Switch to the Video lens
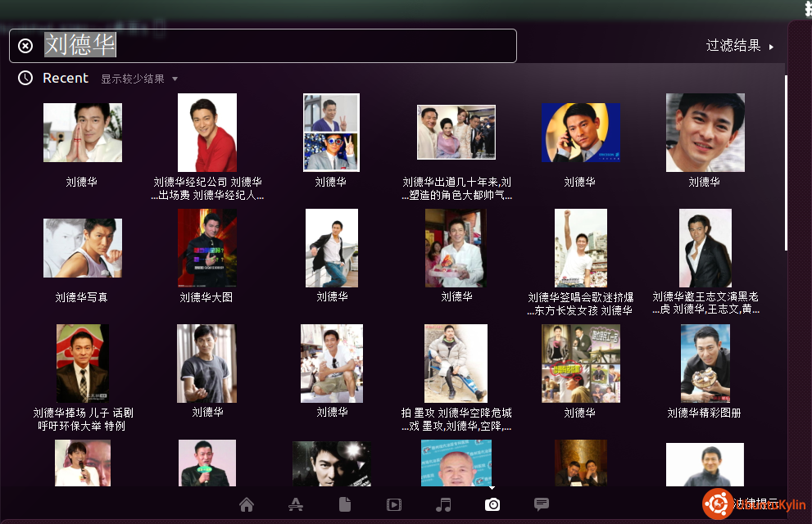The height and width of the screenshot is (524, 812). click(394, 504)
